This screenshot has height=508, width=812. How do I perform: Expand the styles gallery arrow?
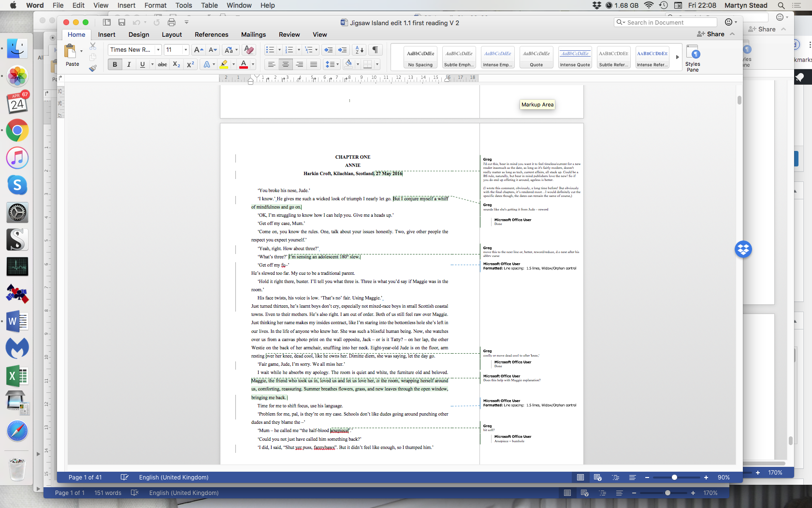click(677, 57)
